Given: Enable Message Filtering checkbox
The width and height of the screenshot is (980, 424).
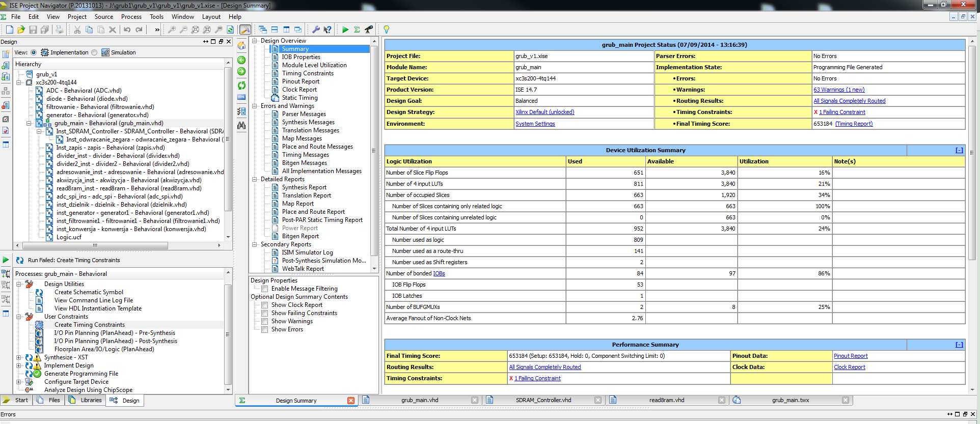Looking at the screenshot, I should click(x=265, y=289).
